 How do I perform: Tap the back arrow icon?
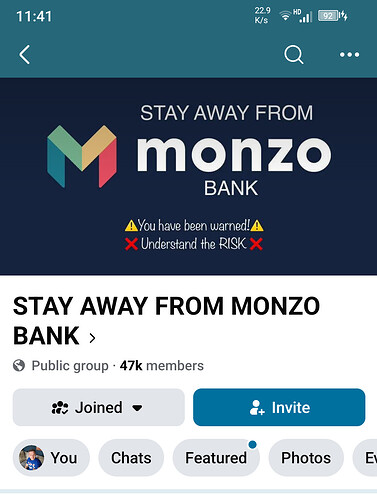point(24,54)
